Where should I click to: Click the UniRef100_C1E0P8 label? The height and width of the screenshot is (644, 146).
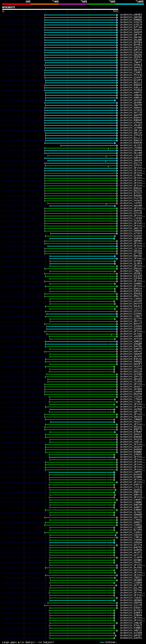click(x=131, y=156)
